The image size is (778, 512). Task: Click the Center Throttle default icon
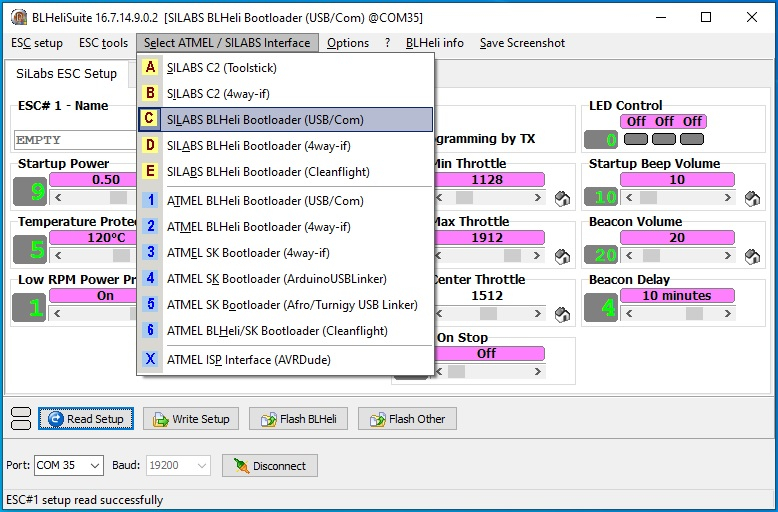coord(563,314)
